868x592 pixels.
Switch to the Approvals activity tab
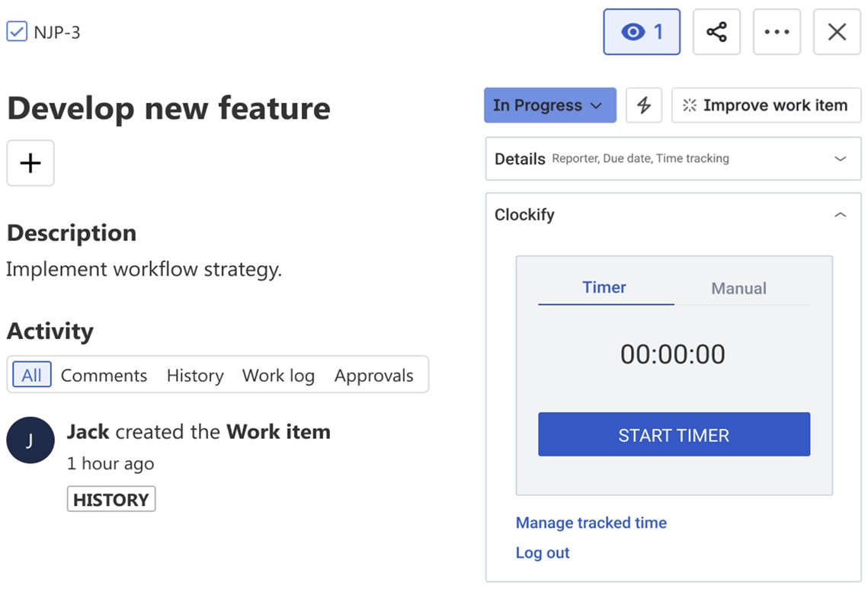tap(373, 376)
